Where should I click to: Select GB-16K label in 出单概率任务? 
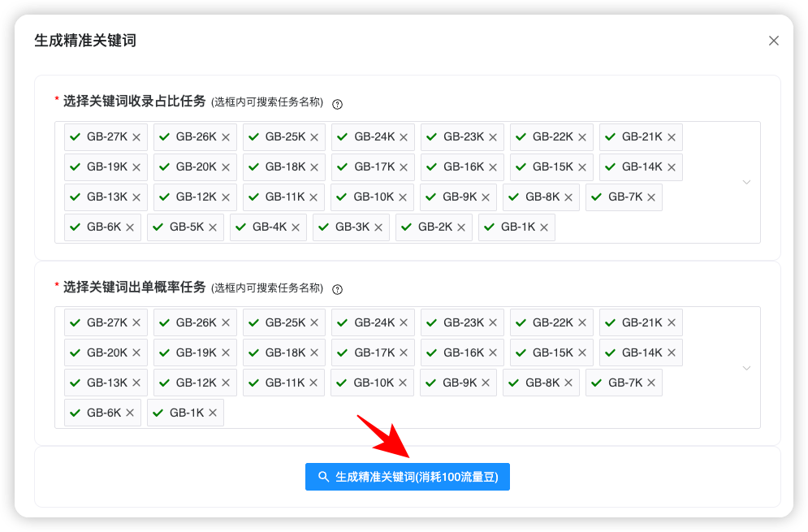tap(464, 352)
